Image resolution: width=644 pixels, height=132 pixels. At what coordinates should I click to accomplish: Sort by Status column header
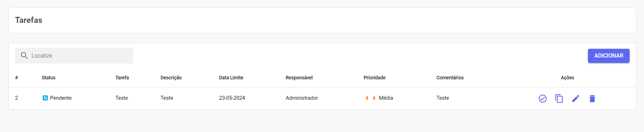click(x=49, y=78)
